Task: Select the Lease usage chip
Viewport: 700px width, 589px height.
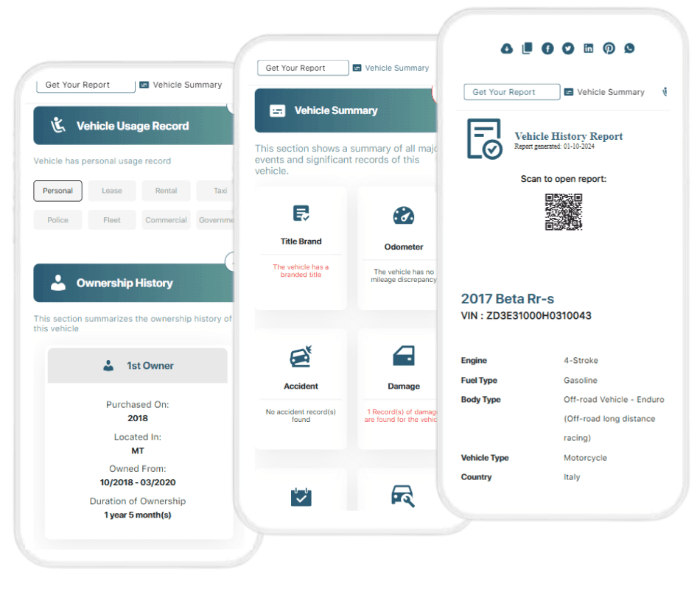Action: click(112, 191)
